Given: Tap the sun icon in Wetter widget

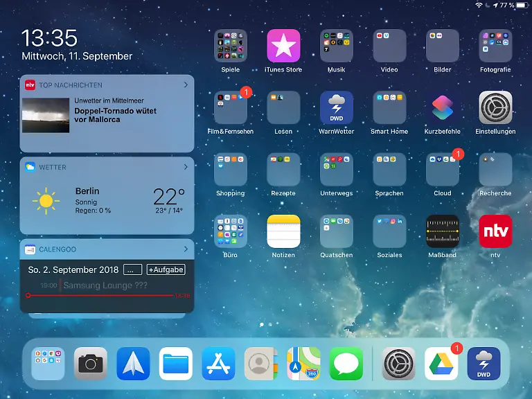Looking at the screenshot, I should [x=46, y=201].
